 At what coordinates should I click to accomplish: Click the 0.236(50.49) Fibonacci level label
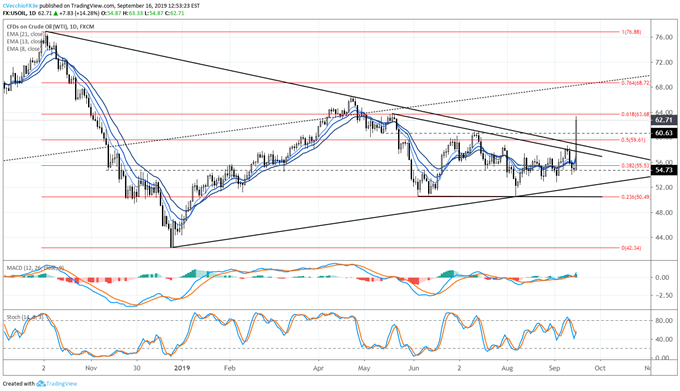pos(635,197)
